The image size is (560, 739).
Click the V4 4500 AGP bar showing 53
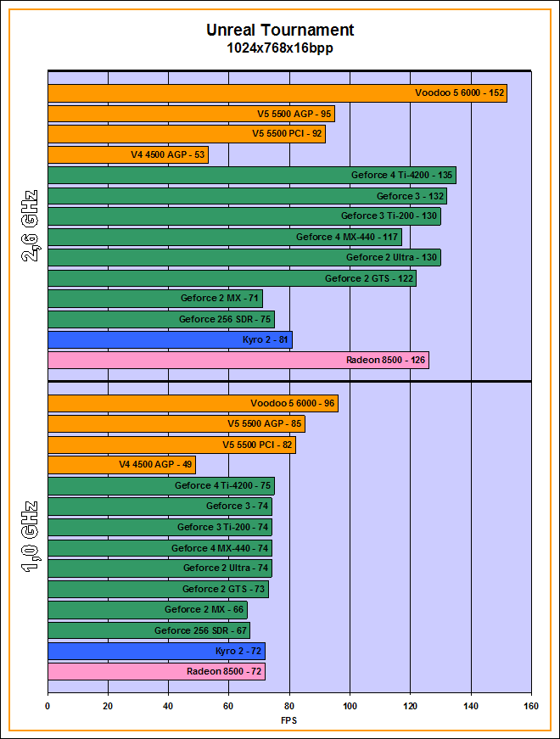(x=127, y=154)
